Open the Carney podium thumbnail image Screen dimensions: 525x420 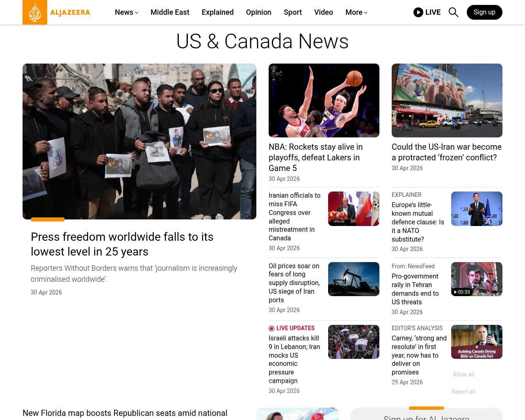[x=477, y=342]
